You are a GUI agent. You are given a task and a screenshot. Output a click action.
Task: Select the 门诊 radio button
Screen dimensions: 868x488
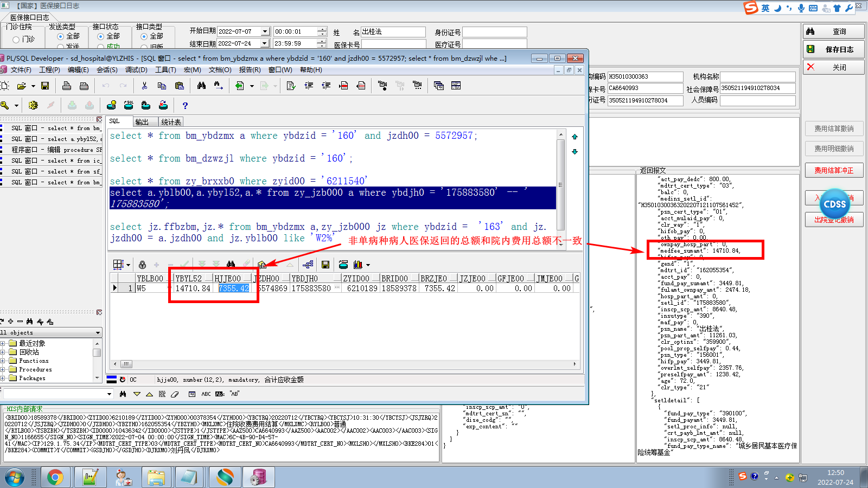(16, 40)
